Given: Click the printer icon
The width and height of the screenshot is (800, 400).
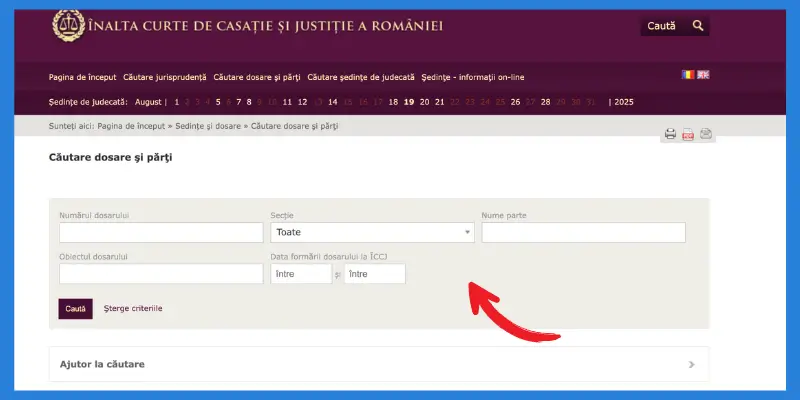Looking at the screenshot, I should point(670,134).
